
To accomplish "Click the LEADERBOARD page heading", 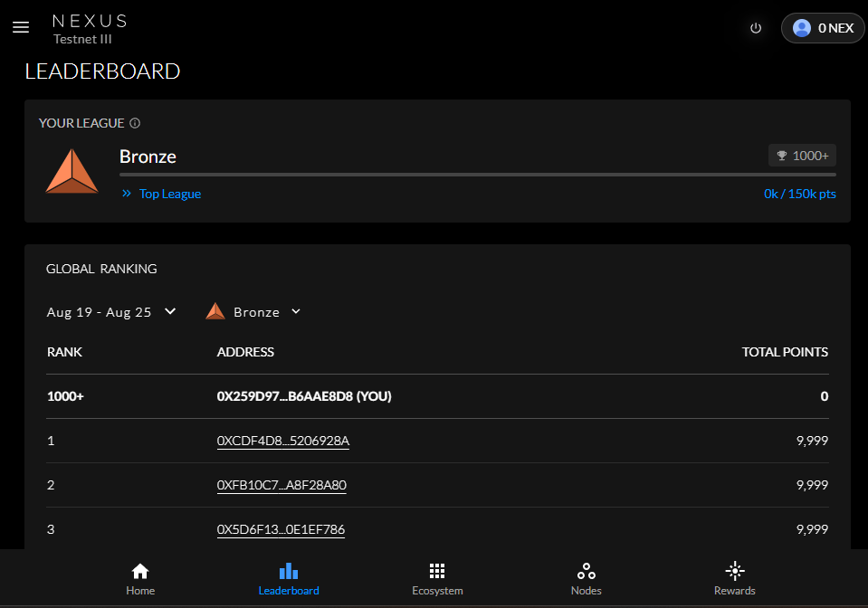I will (102, 71).
